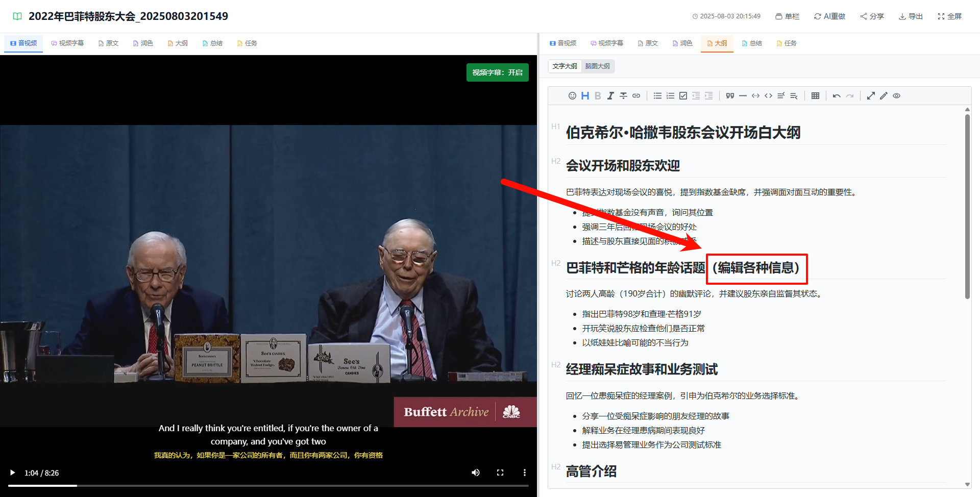The width and height of the screenshot is (980, 497).
Task: Add a blockquote using the quote icon
Action: [730, 96]
